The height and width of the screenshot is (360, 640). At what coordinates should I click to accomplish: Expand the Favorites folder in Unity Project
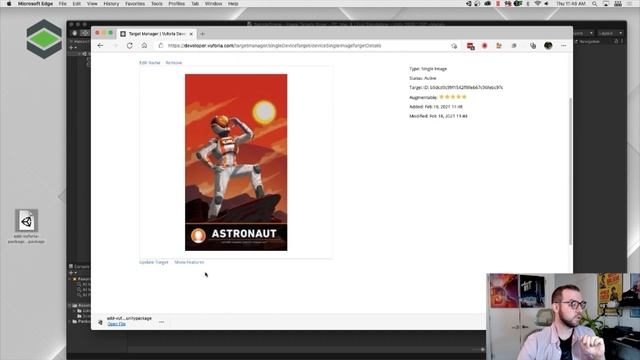click(x=70, y=279)
